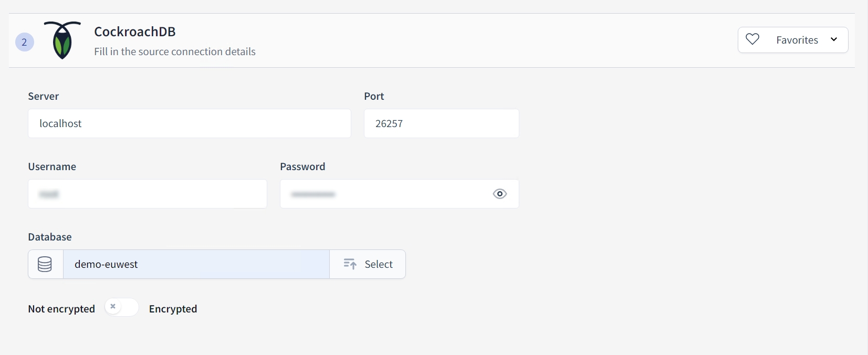Click the Encrypted label
Viewport: 868px width, 355px height.
(x=173, y=309)
